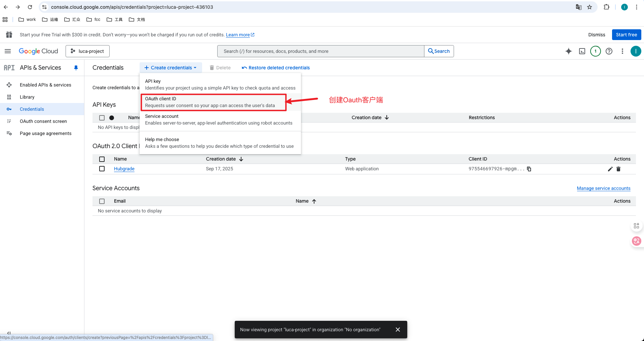Open the navigation hamburger menu
Viewport: 644px width, 341px height.
click(7, 51)
